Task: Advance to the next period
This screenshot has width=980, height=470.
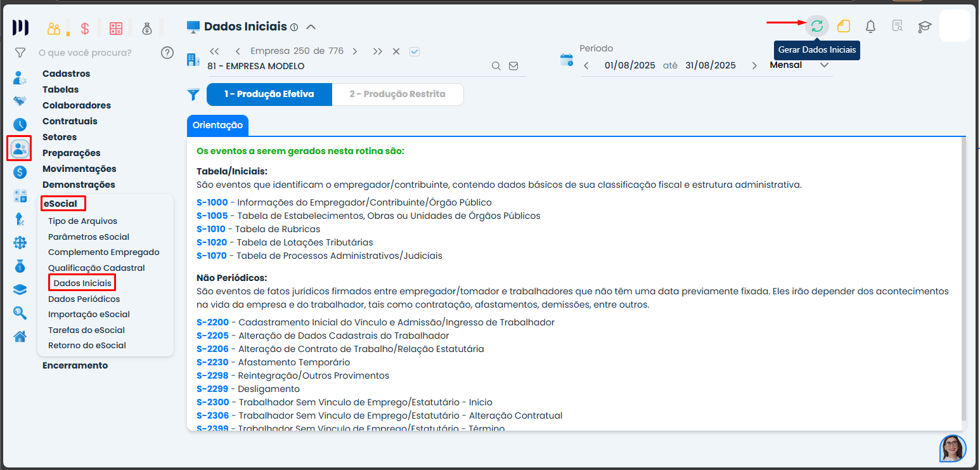Action: click(754, 65)
